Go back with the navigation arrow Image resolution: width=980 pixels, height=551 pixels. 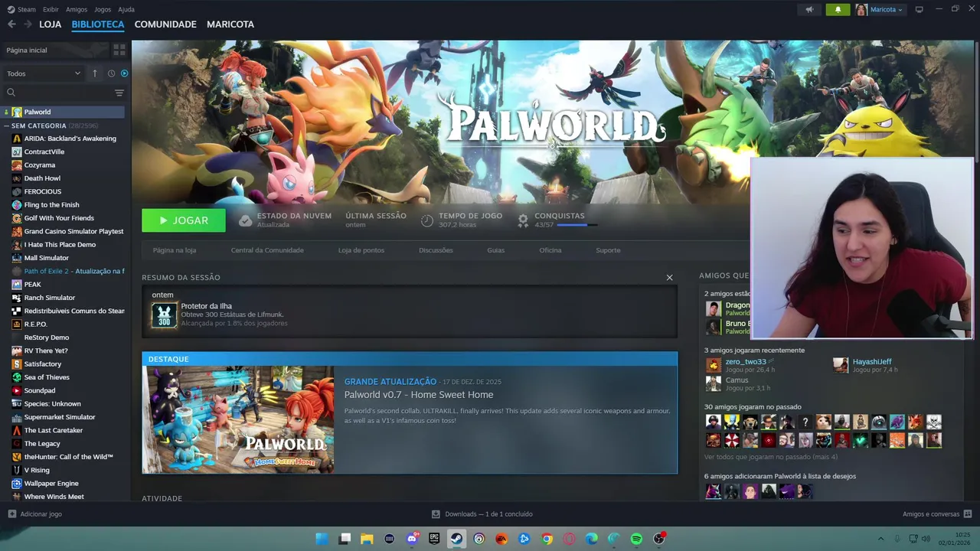coord(11,24)
